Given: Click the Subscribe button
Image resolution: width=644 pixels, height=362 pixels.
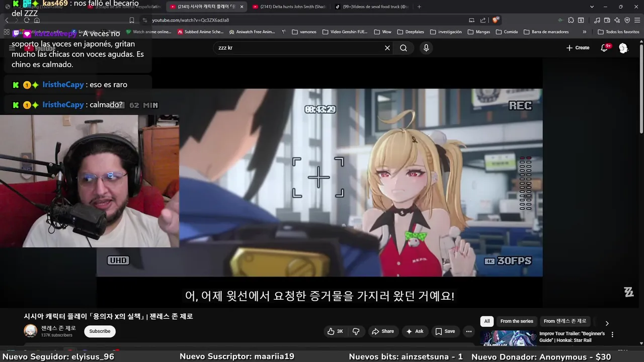Looking at the screenshot, I should pyautogui.click(x=100, y=331).
